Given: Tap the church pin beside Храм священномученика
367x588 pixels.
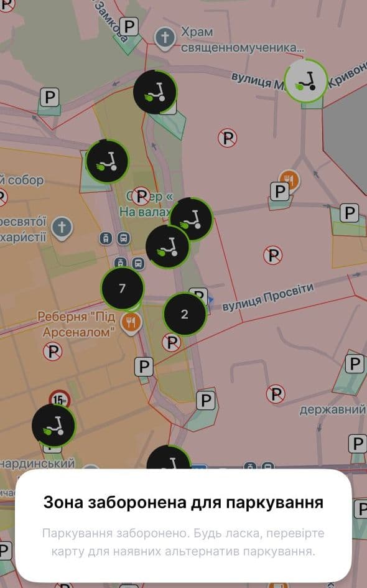Looking at the screenshot, I should click(165, 39).
